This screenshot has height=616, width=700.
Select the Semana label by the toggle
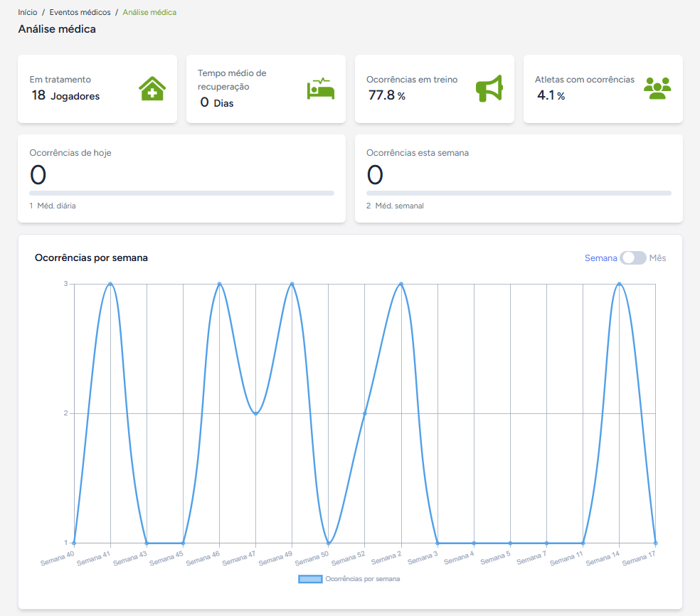600,258
